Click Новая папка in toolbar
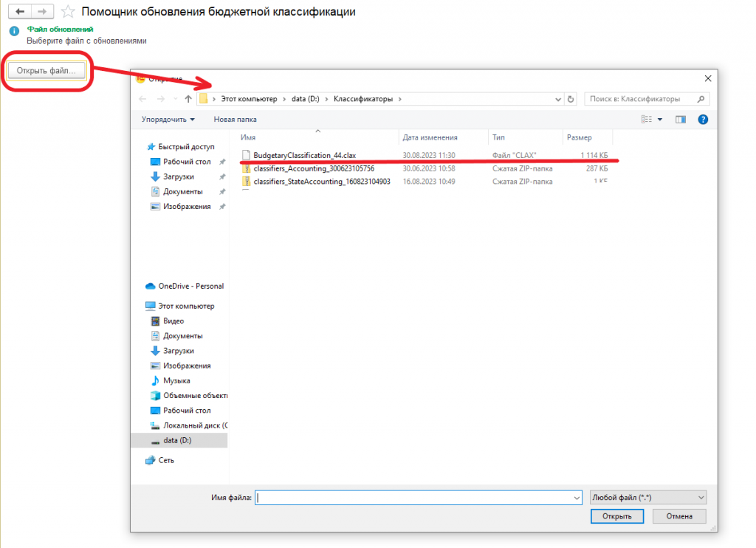The height and width of the screenshot is (548, 756). pos(236,120)
